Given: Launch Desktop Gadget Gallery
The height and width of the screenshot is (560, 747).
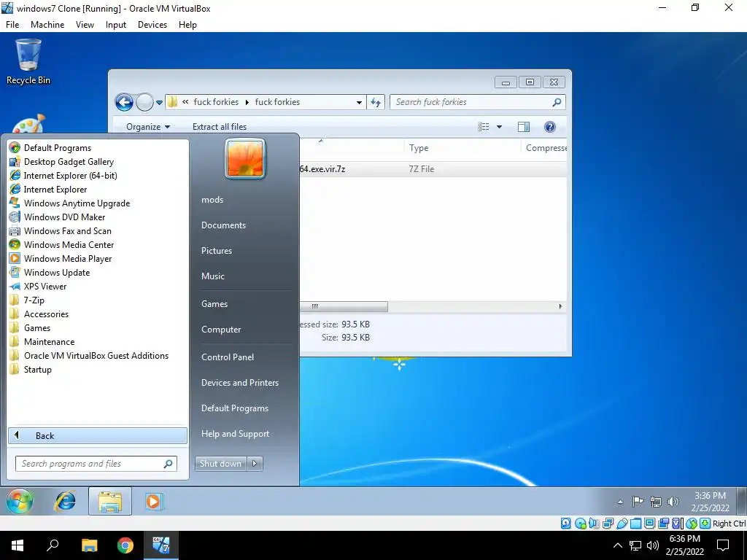Looking at the screenshot, I should pos(62,161).
